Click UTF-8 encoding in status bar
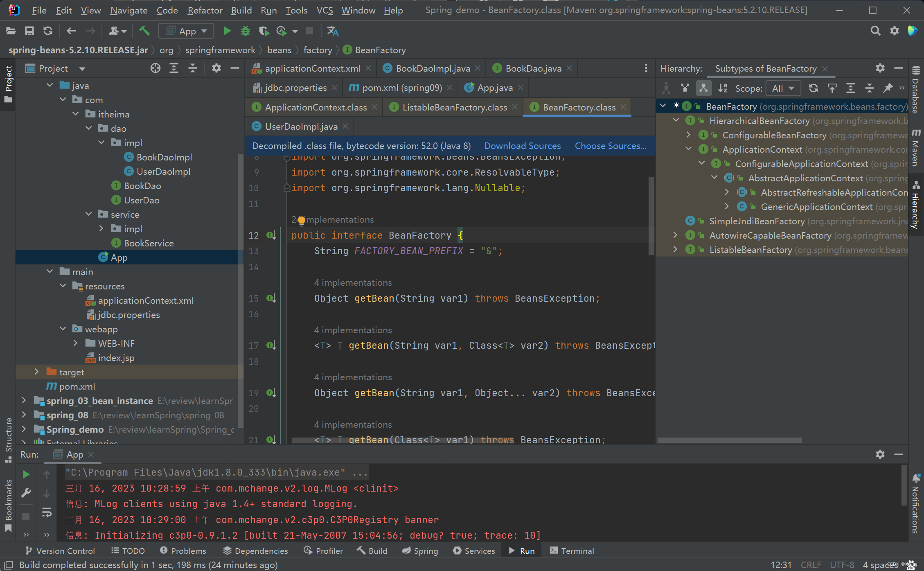This screenshot has height=571, width=924. [x=842, y=565]
